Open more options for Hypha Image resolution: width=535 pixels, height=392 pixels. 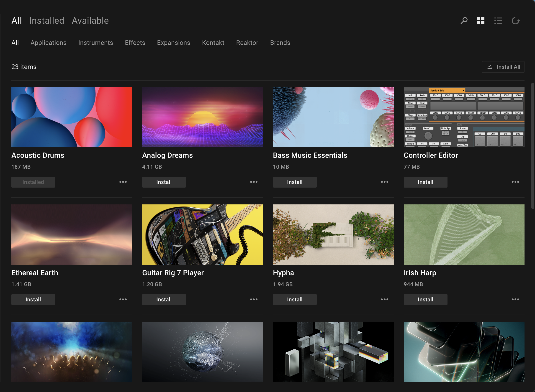(x=384, y=299)
